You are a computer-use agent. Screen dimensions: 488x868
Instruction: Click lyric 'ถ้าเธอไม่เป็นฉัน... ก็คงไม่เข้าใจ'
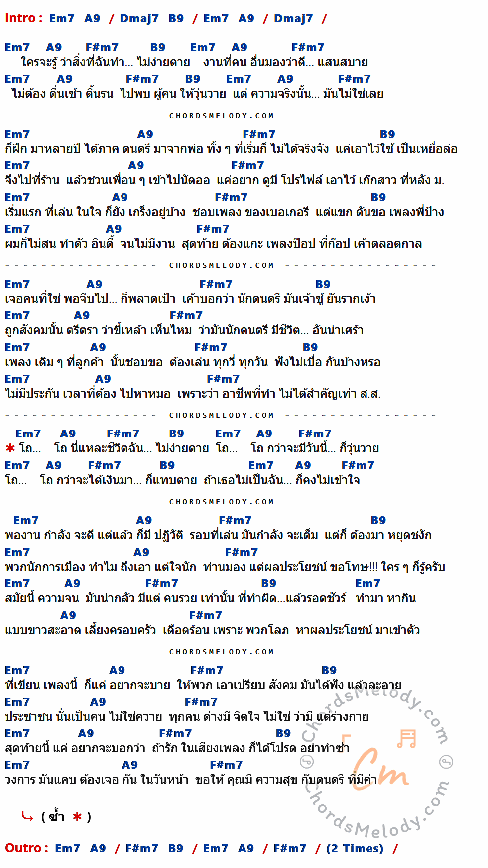pos(282,481)
